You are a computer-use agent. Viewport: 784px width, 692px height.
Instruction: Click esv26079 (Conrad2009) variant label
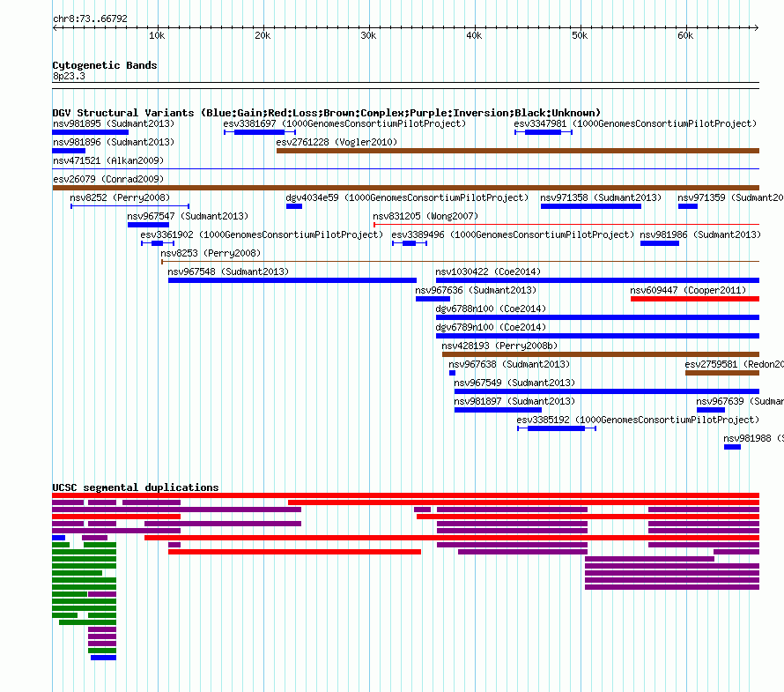click(x=108, y=179)
